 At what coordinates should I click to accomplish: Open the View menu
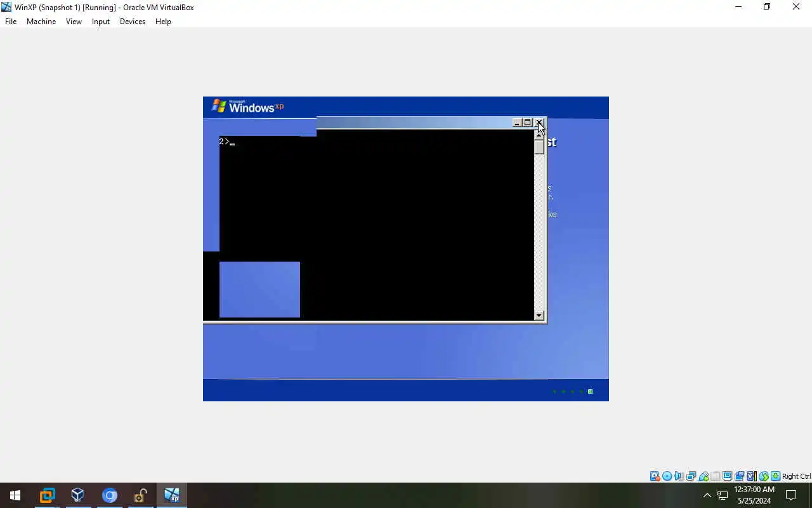pos(74,21)
